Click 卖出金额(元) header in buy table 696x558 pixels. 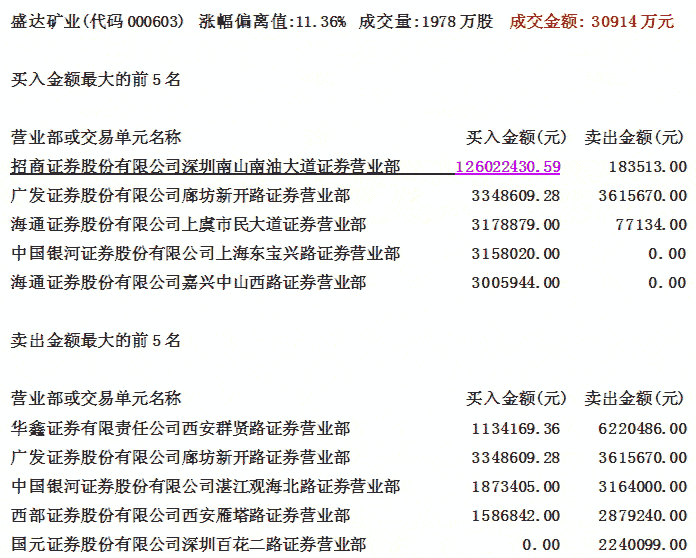pyautogui.click(x=634, y=137)
